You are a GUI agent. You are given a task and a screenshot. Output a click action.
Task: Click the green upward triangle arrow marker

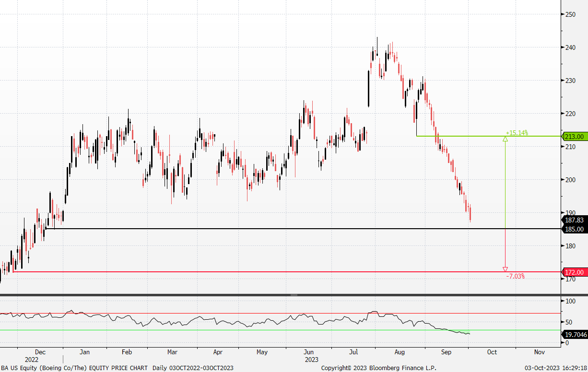coord(505,139)
